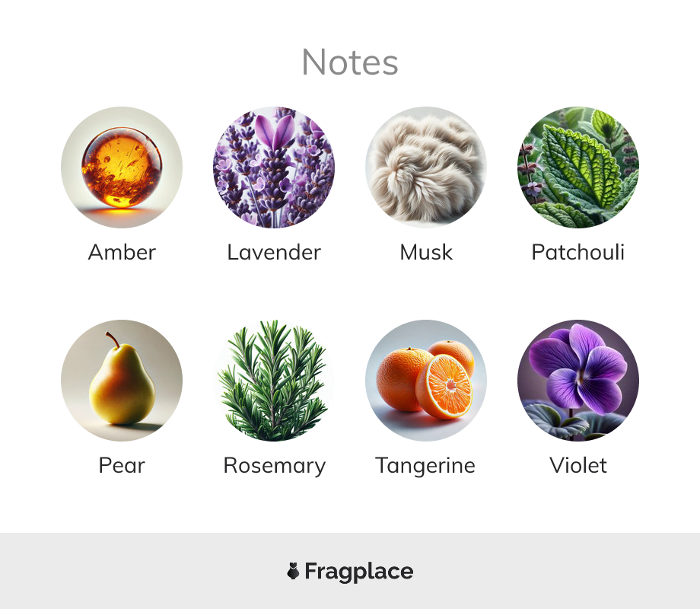The width and height of the screenshot is (700, 609).
Task: Click the Violet flower image
Action: tap(578, 380)
